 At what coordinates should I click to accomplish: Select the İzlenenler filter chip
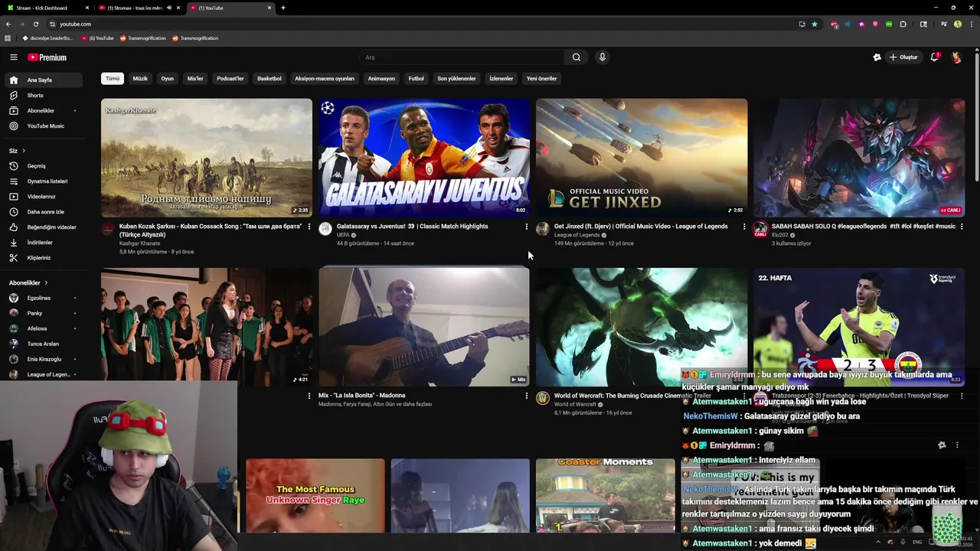coord(501,78)
